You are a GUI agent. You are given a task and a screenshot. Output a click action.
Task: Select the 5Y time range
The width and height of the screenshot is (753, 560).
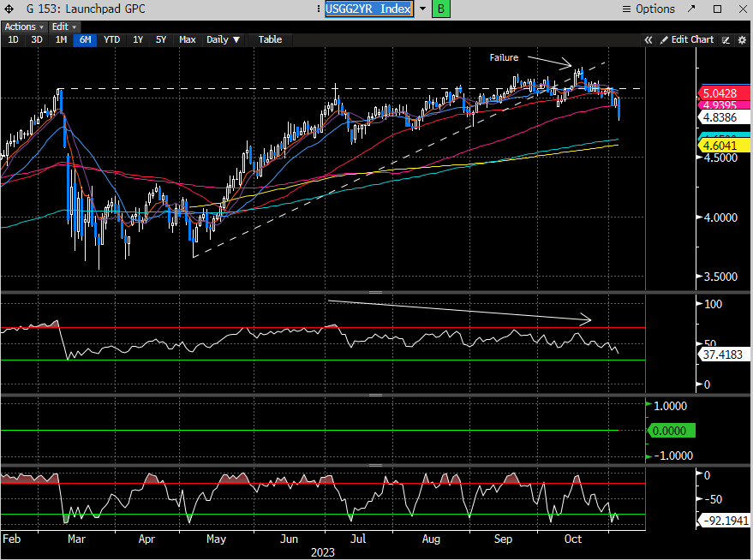click(161, 39)
